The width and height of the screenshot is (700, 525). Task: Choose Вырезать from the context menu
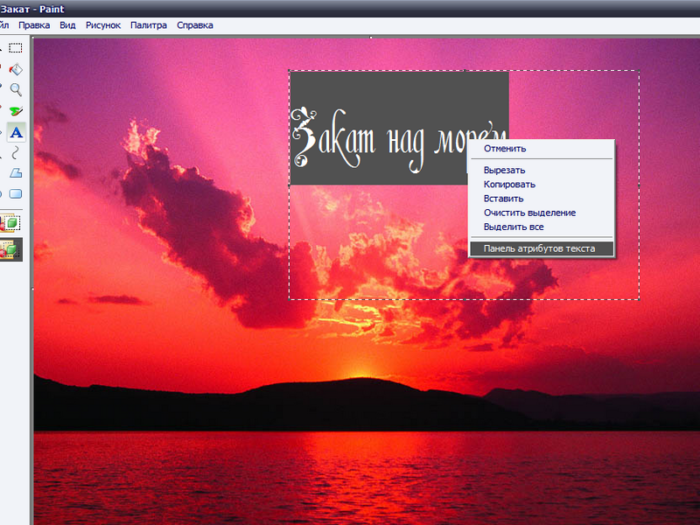click(x=505, y=171)
